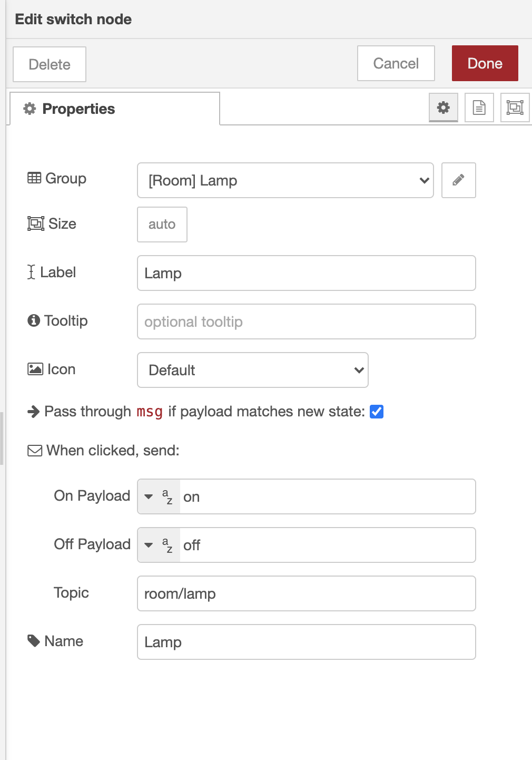Click the string type icon for Off Payload
This screenshot has height=760, width=532.
tap(167, 545)
